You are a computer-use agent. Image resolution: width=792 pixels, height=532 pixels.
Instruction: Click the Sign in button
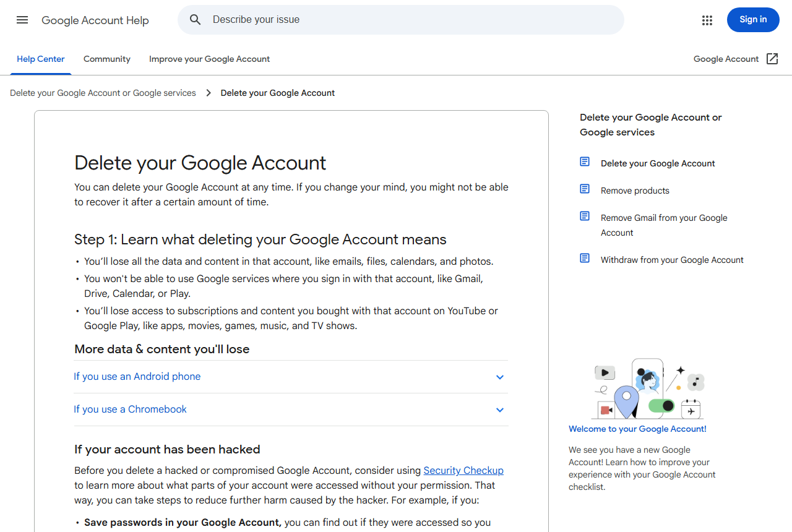tap(753, 20)
